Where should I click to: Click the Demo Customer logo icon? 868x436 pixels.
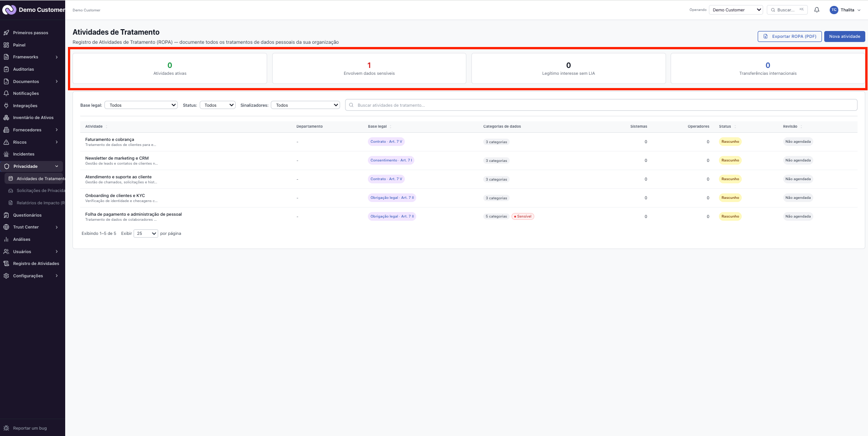tap(9, 10)
